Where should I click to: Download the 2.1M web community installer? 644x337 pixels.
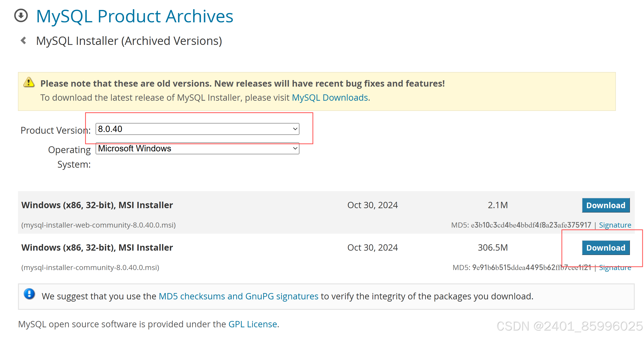click(x=605, y=205)
